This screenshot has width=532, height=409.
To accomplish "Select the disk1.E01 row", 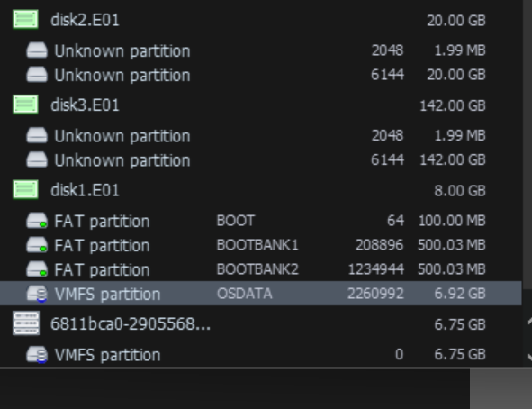I will pyautogui.click(x=260, y=190).
